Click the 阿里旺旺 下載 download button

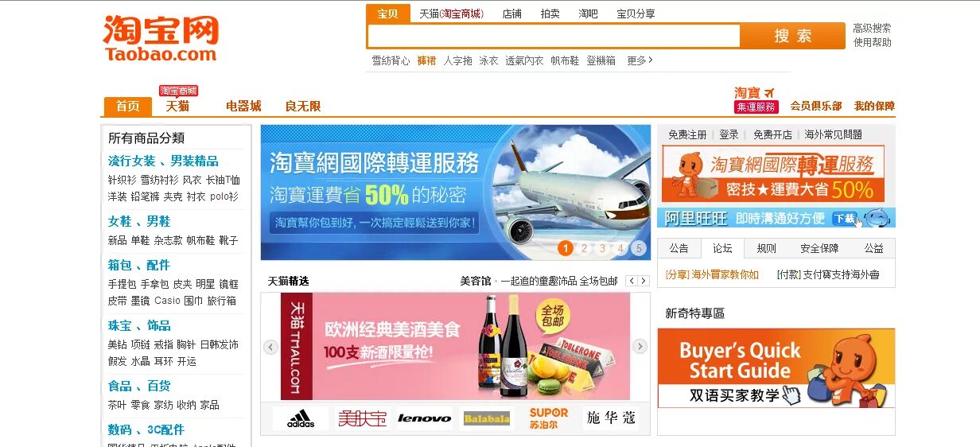tap(844, 218)
